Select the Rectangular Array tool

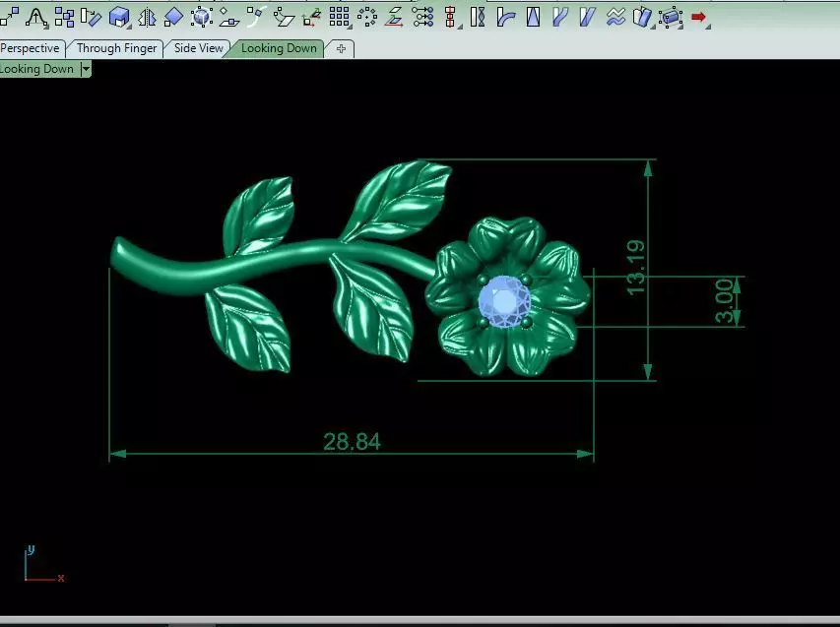click(340, 17)
